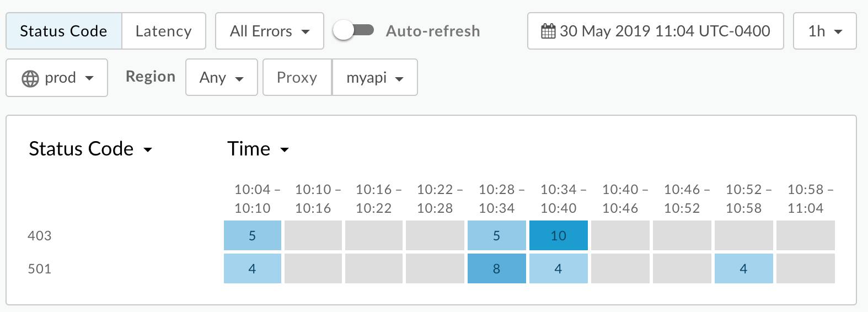Screen dimensions: 868x312
Task: Switch to the Latency tab
Action: (x=163, y=31)
